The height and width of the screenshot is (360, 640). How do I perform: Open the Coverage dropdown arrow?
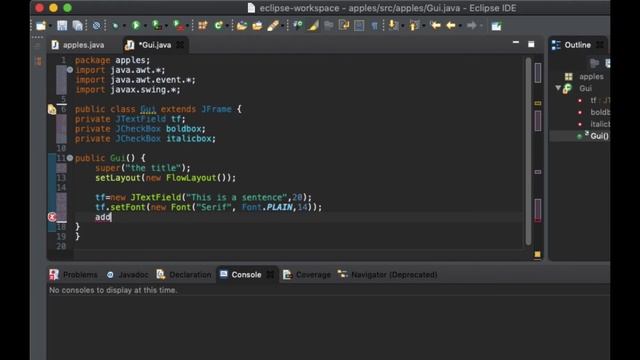click(x=166, y=26)
